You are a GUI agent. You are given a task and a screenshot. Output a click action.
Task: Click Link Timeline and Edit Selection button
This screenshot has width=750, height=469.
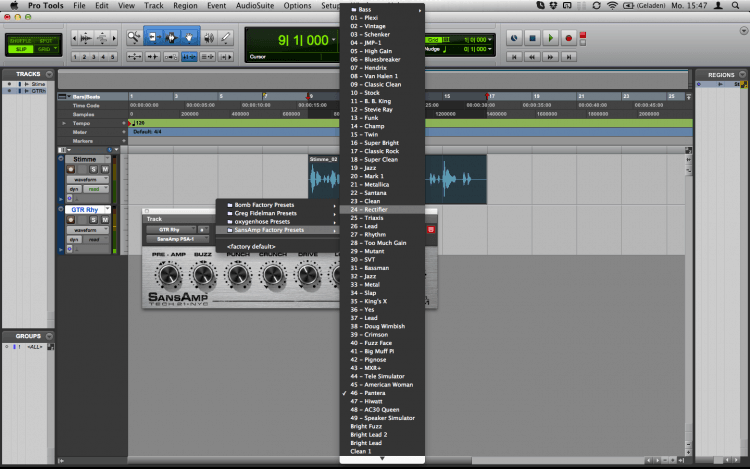click(189, 56)
